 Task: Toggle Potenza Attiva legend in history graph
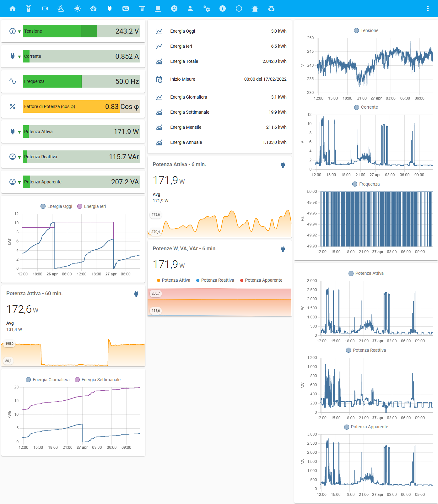366,273
